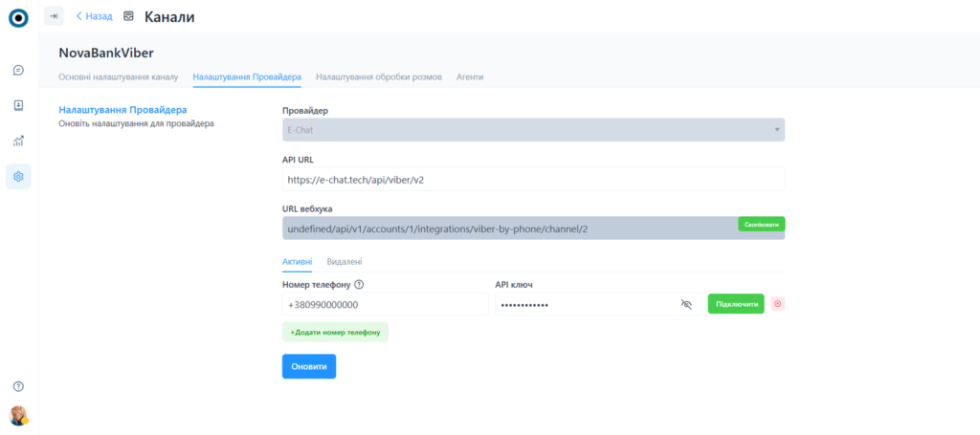Remove phone number with red delete icon
This screenshot has height=435, width=980.
777,304
